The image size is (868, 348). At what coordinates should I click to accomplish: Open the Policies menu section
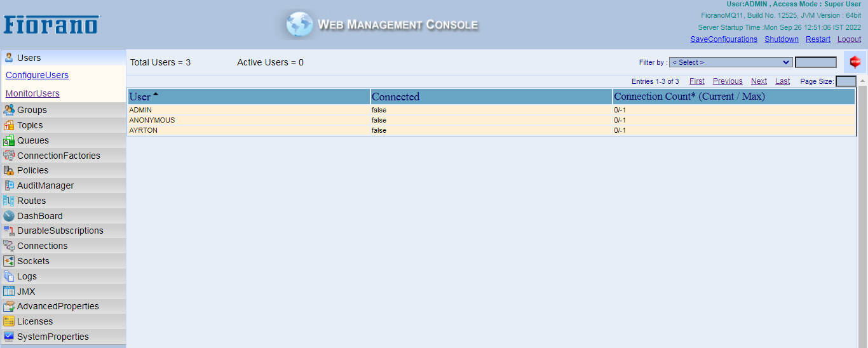click(x=64, y=170)
